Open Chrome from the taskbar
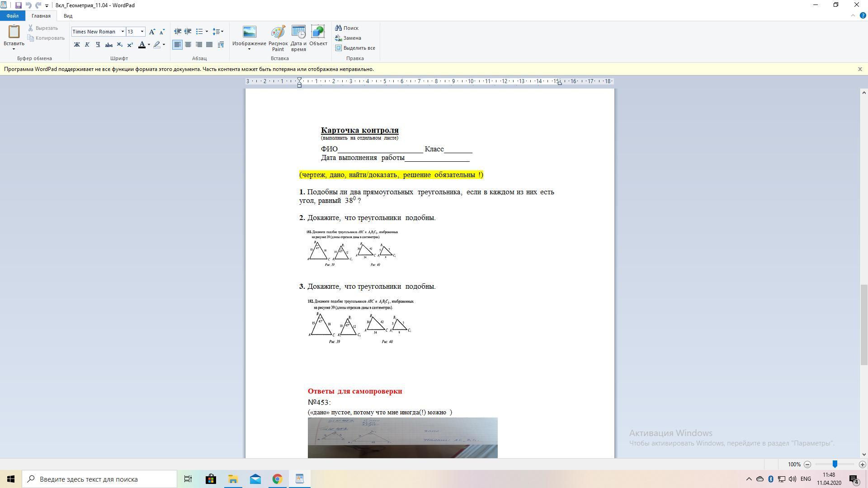The image size is (868, 488). 277,479
